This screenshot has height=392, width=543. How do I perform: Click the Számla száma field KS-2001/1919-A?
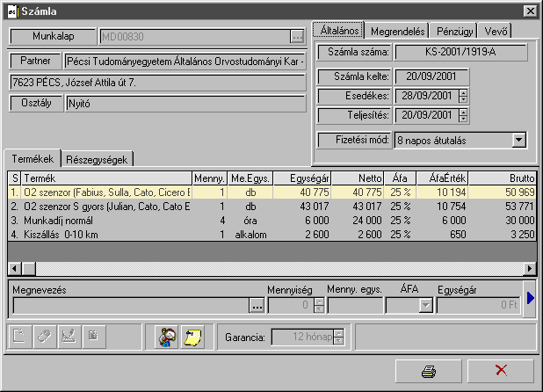pos(461,52)
